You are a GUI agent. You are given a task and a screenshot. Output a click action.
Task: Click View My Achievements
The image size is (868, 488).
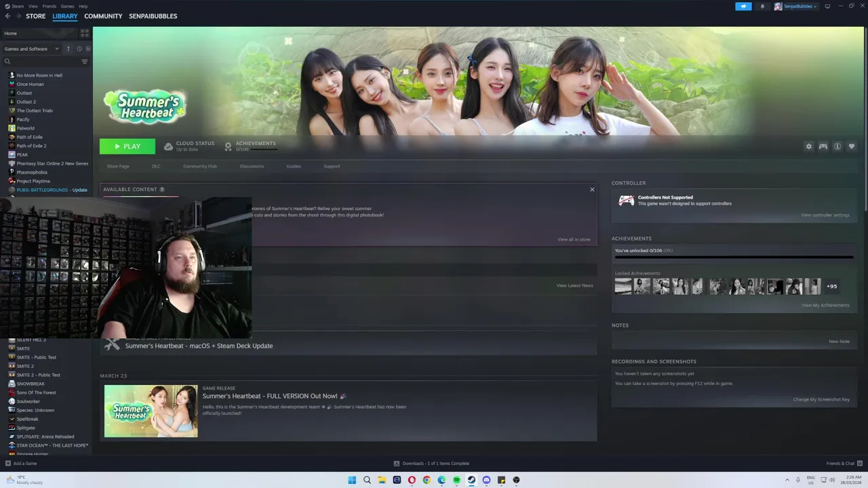click(825, 305)
